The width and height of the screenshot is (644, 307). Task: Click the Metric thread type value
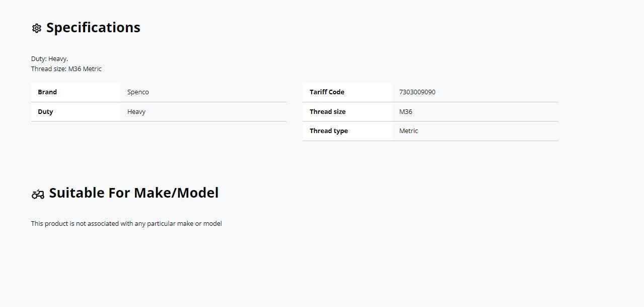[x=409, y=131]
